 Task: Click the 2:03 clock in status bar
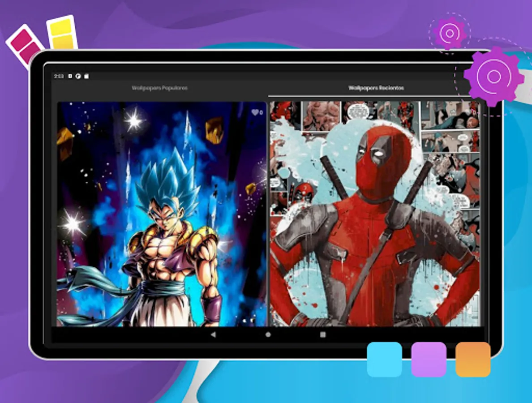click(x=59, y=76)
